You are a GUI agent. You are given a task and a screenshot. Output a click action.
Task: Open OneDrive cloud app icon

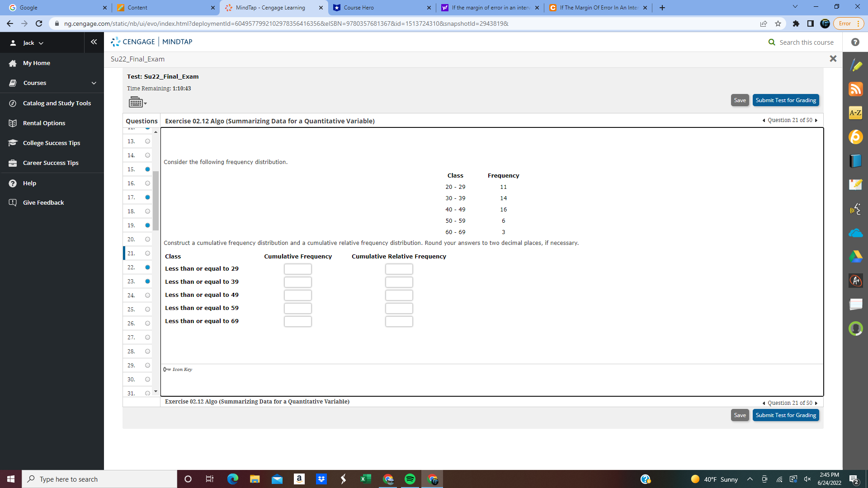(856, 233)
